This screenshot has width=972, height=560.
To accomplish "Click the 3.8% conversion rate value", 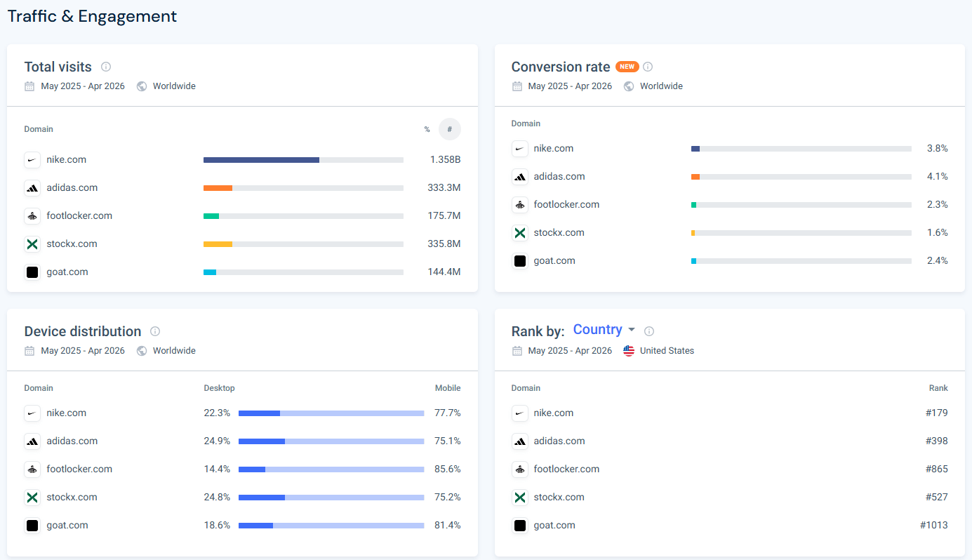I will click(938, 149).
